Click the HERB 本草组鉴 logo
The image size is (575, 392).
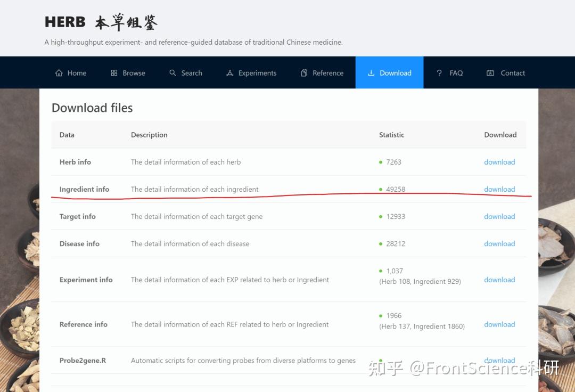pos(101,22)
